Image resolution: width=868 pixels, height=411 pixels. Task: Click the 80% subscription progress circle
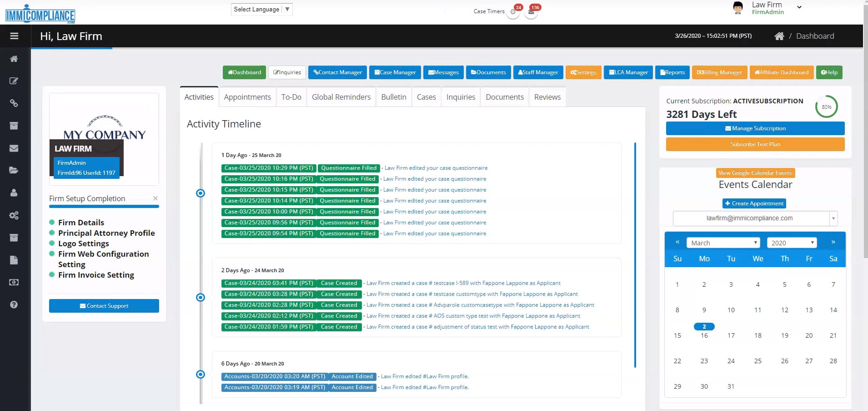pyautogui.click(x=827, y=106)
